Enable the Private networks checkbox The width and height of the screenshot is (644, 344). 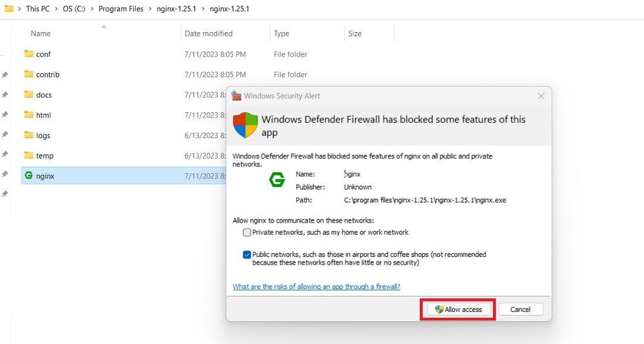247,232
